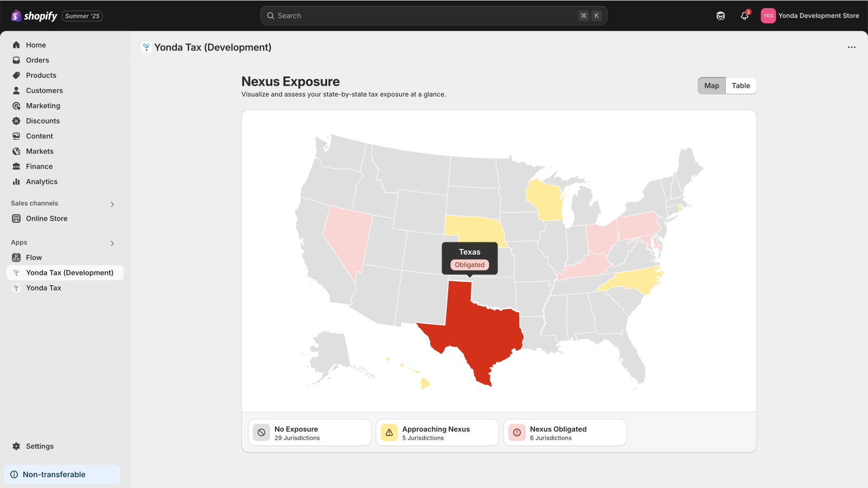
Task: Open the Sidekick assistant icon in top bar
Action: pyautogui.click(x=720, y=16)
